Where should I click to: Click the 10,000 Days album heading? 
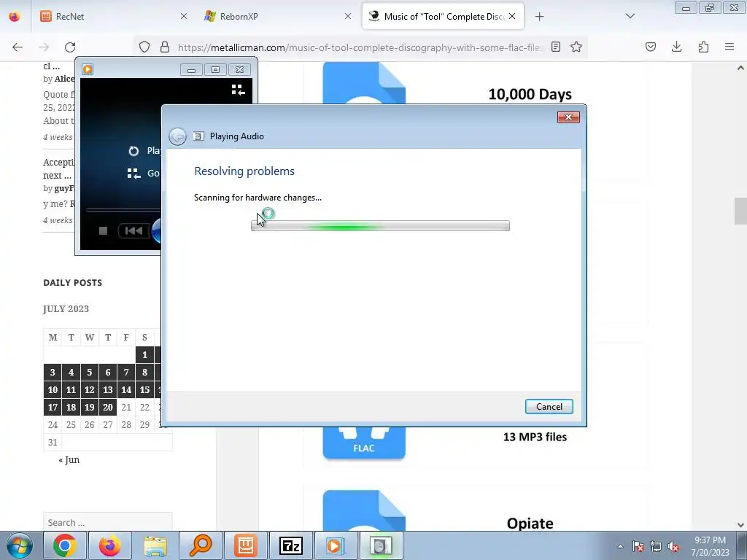pyautogui.click(x=530, y=94)
